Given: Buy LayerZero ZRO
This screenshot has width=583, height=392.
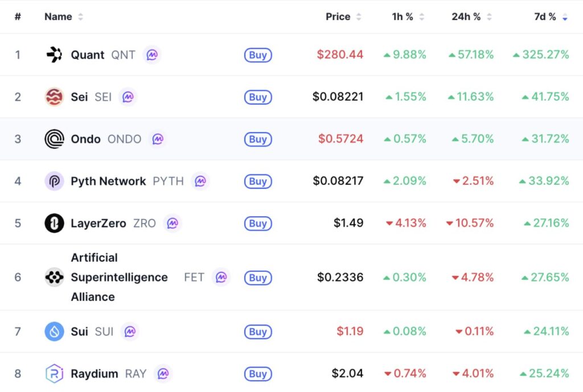Looking at the screenshot, I should click(258, 224).
